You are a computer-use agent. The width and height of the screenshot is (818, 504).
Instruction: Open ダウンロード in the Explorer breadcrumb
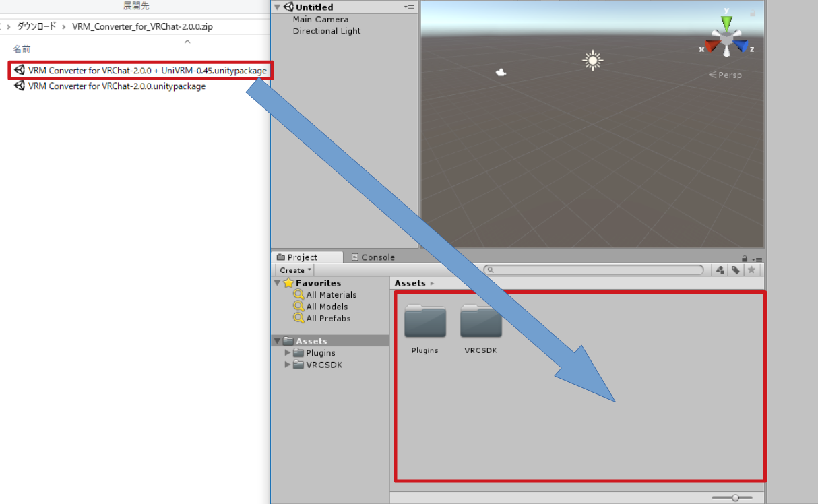(36, 26)
